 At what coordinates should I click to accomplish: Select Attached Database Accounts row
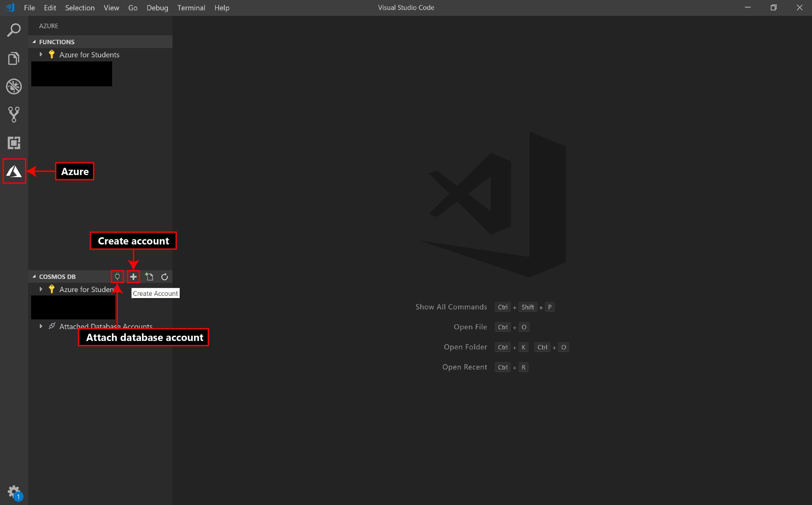pyautogui.click(x=100, y=326)
